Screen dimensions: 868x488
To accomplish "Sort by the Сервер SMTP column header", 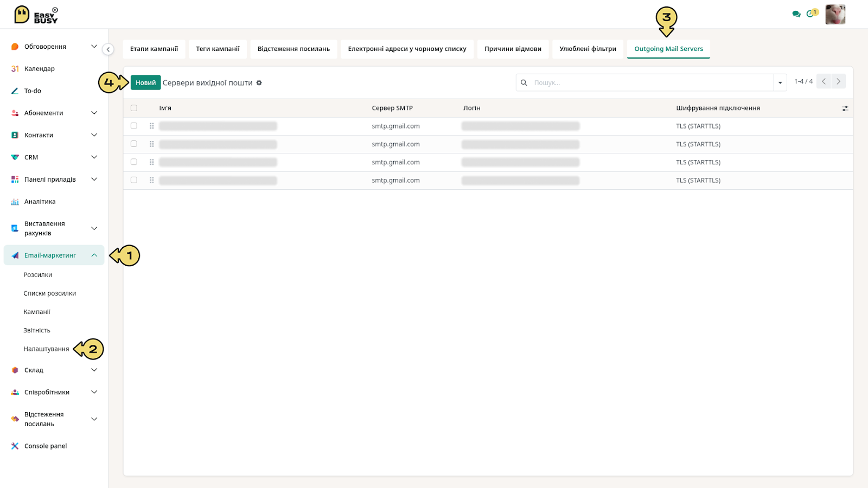I will (392, 108).
